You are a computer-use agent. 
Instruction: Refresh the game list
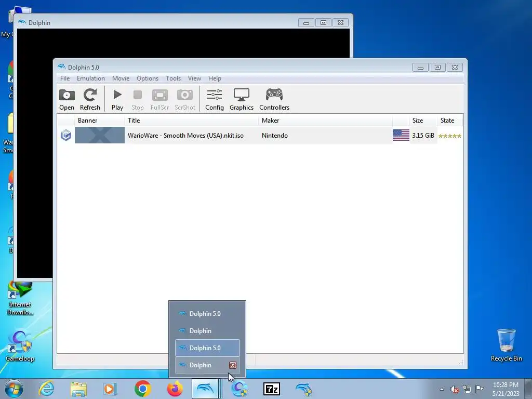tap(90, 99)
